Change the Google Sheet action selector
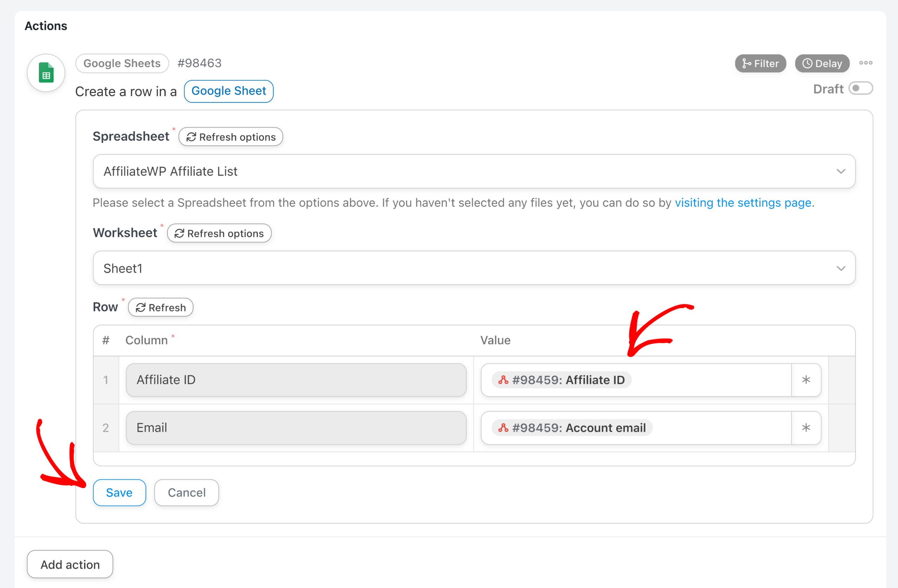Viewport: 898px width, 588px height. click(229, 91)
